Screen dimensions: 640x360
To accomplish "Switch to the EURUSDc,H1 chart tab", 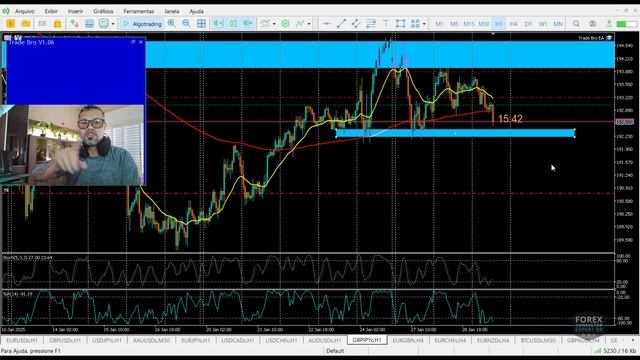I will [x=22, y=340].
